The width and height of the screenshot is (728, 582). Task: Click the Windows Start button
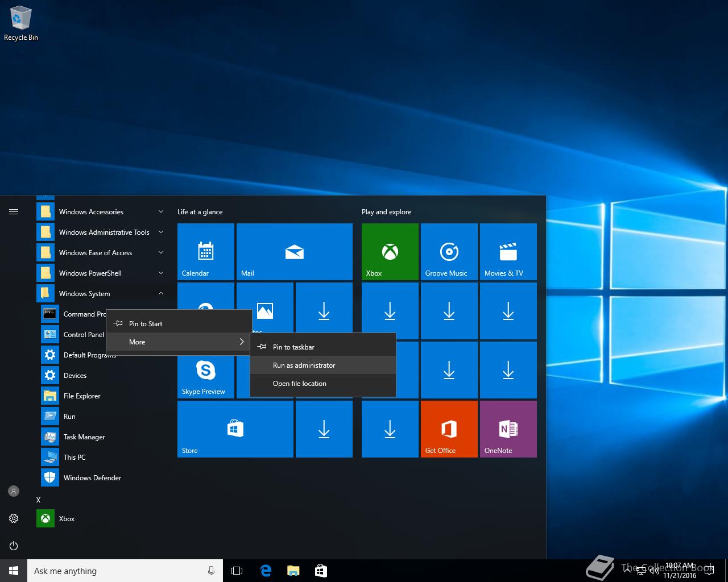(14, 571)
